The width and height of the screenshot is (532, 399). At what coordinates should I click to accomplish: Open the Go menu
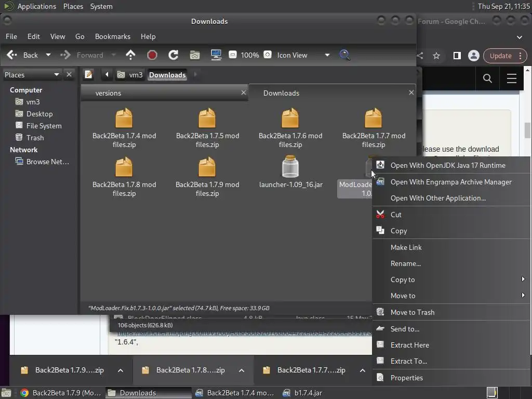[79, 36]
